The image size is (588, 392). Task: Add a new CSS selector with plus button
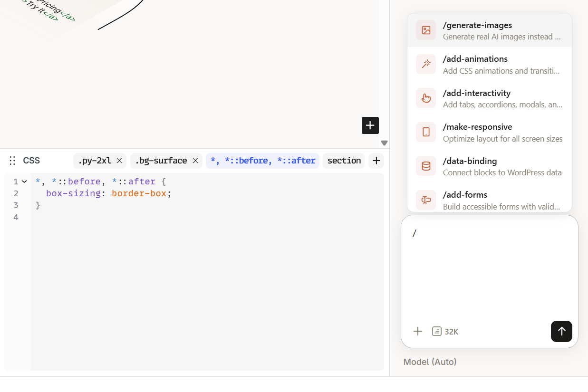point(376,161)
